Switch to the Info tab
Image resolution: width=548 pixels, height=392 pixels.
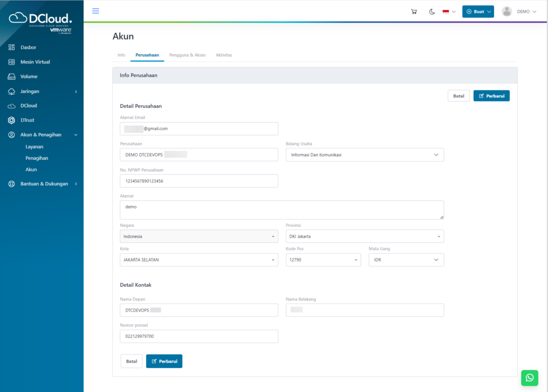(x=121, y=55)
